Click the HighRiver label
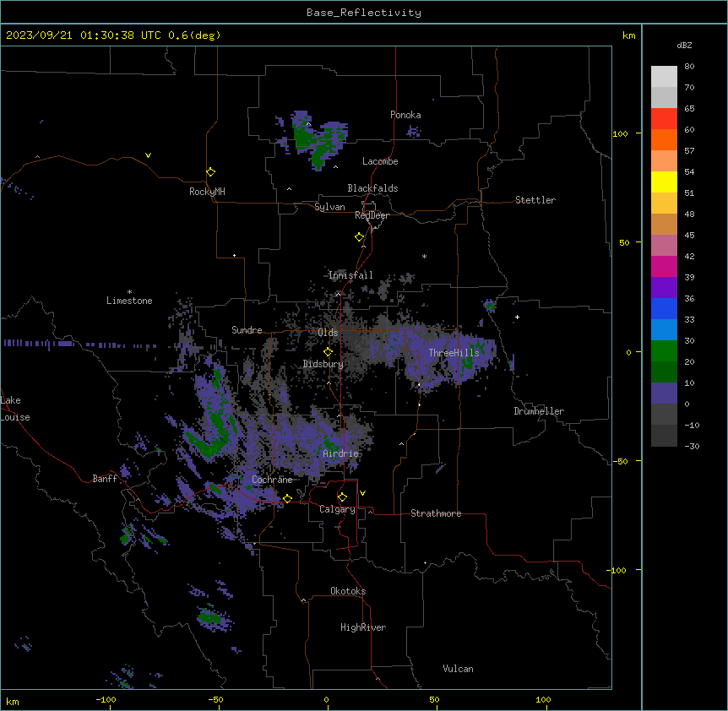 pyautogui.click(x=363, y=627)
